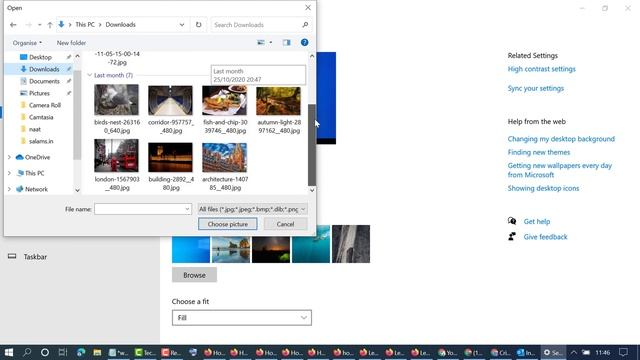This screenshot has width=640, height=360.
Task: Open view options dropdown arrow
Action: pos(271,42)
